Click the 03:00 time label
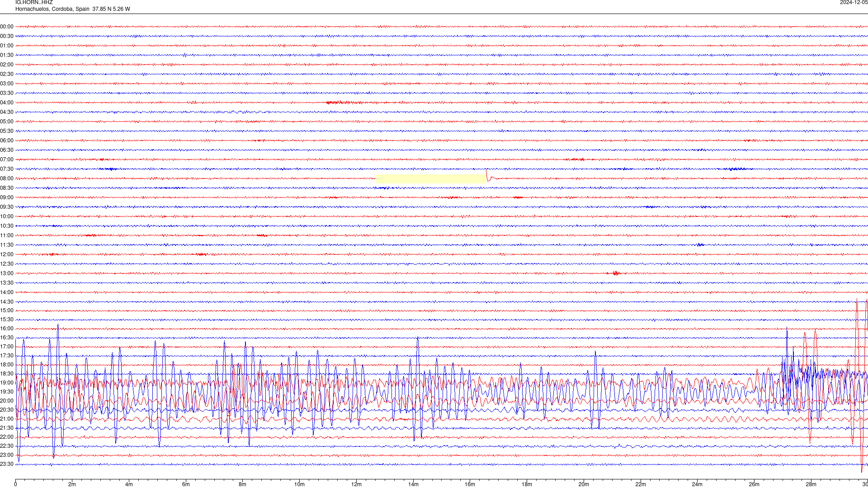 (x=7, y=84)
